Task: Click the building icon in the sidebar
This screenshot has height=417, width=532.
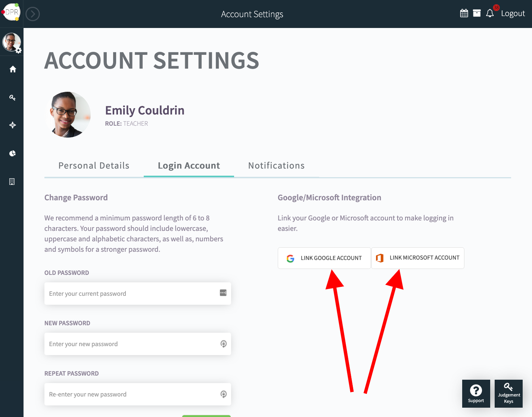Action: pyautogui.click(x=12, y=181)
